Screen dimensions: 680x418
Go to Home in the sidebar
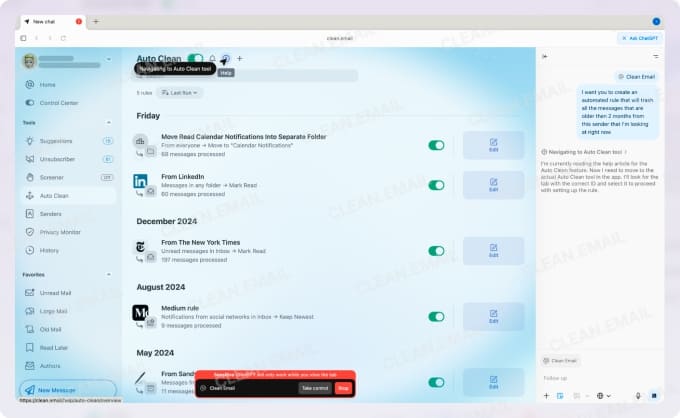tap(47, 85)
